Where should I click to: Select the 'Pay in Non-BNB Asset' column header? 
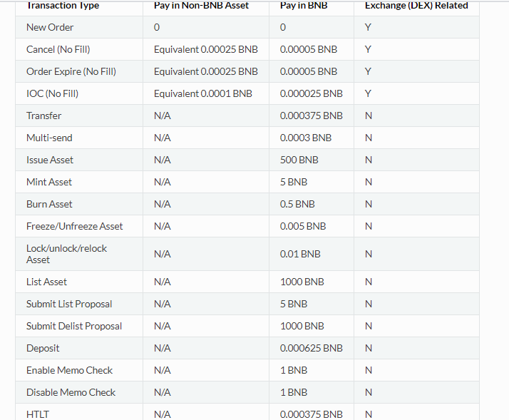[x=201, y=5]
